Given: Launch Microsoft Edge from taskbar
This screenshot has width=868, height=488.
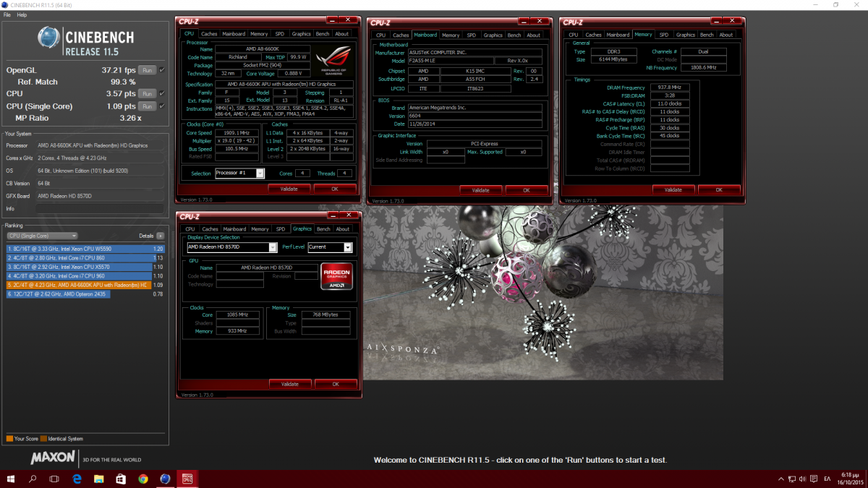Looking at the screenshot, I should point(77,479).
